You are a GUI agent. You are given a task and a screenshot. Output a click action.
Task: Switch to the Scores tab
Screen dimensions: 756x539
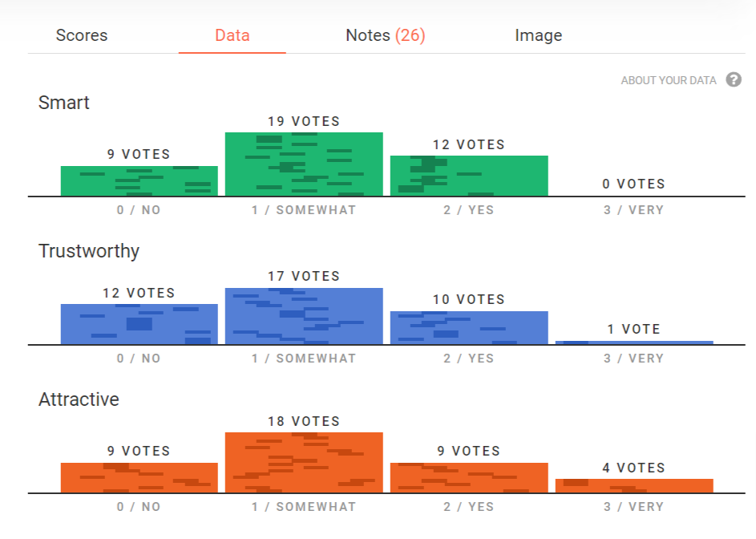pyautogui.click(x=82, y=35)
